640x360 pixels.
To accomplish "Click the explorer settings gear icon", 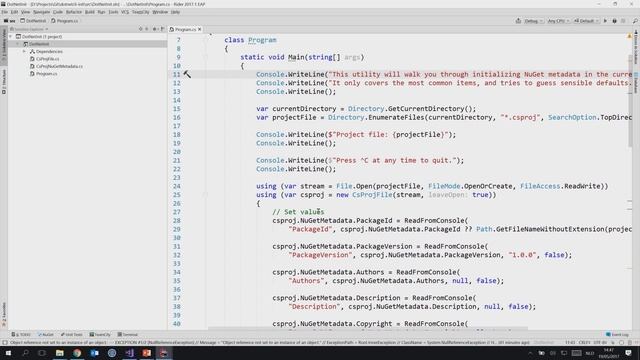I will [155, 29].
